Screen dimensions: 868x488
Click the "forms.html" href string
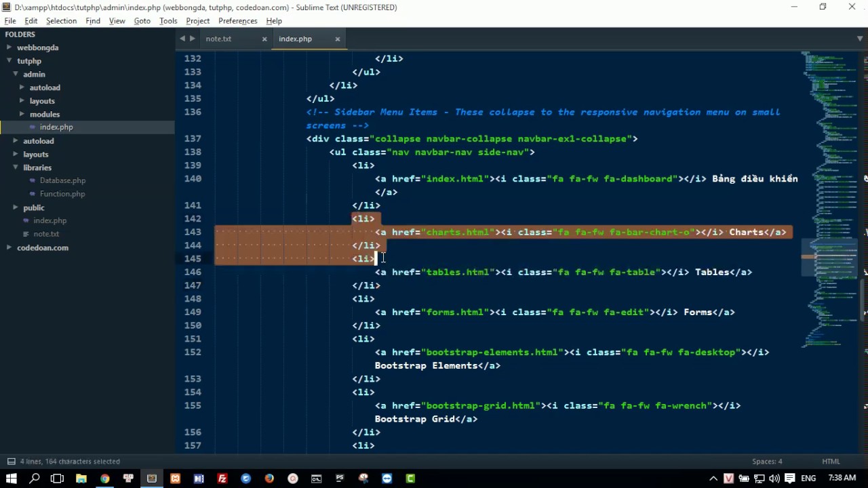pyautogui.click(x=455, y=312)
